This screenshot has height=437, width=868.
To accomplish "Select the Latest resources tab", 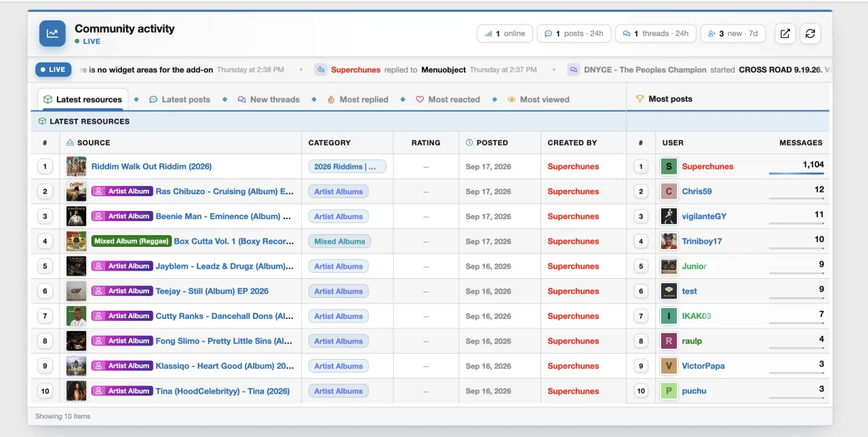I will pyautogui.click(x=83, y=99).
